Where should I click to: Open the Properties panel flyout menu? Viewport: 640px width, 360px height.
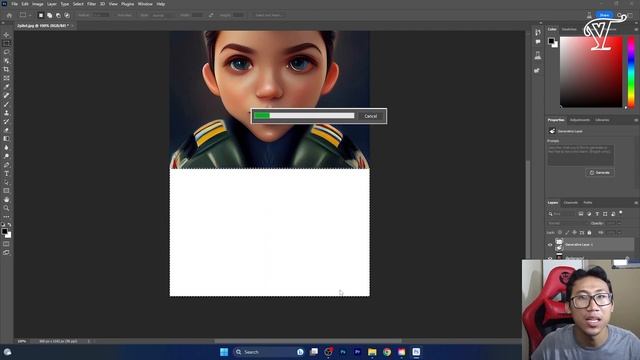(x=636, y=120)
